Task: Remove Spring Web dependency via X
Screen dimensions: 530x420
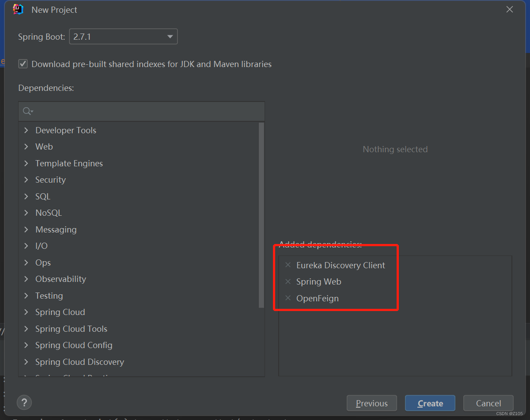Action: (x=288, y=281)
